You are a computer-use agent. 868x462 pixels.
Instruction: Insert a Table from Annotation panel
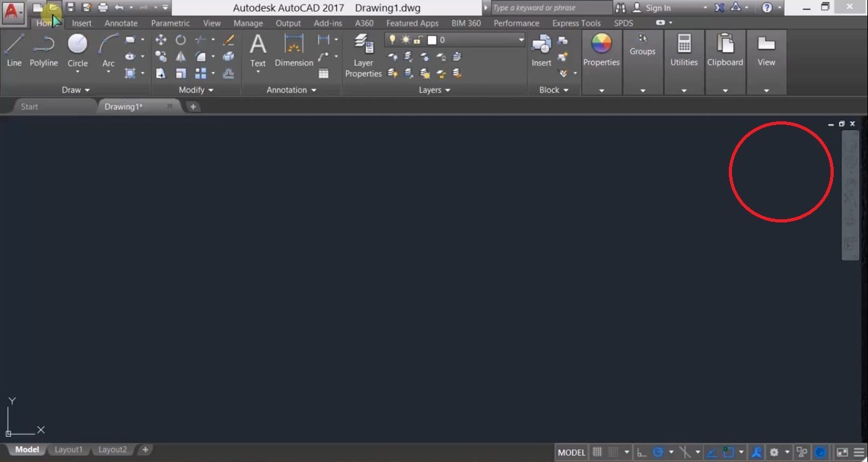[323, 74]
